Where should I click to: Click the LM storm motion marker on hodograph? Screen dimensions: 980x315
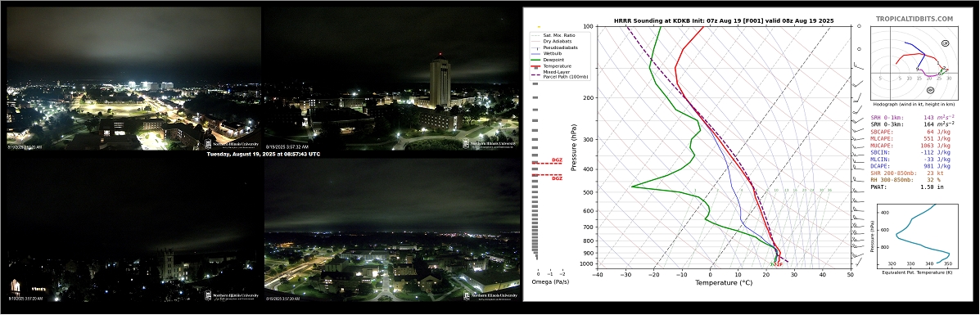tap(945, 43)
